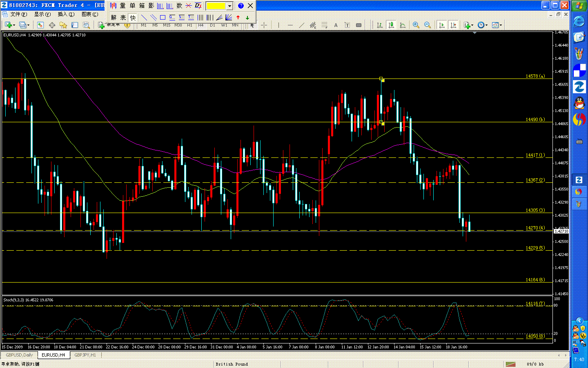This screenshot has width=588, height=368.
Task: Select the Equidistant Channel tool
Action: (x=313, y=25)
